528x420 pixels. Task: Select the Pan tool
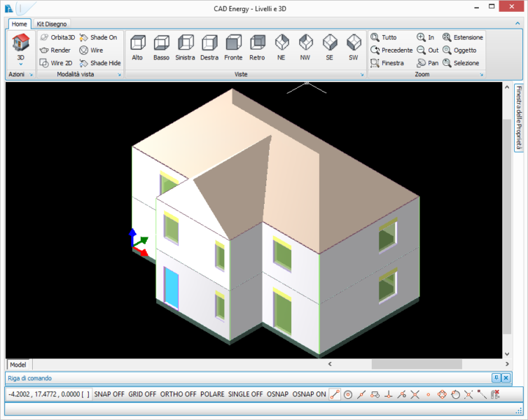[x=427, y=63]
